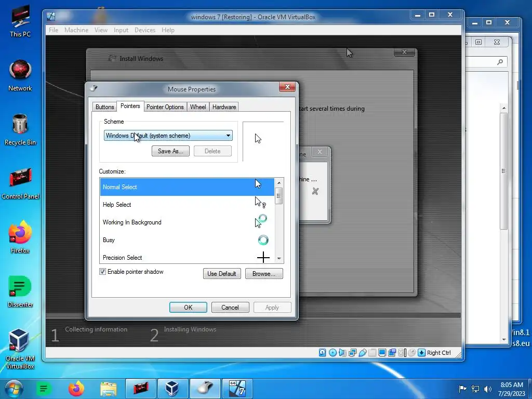The height and width of the screenshot is (399, 532).
Task: Switch to the Buttons tab
Action: coord(104,107)
